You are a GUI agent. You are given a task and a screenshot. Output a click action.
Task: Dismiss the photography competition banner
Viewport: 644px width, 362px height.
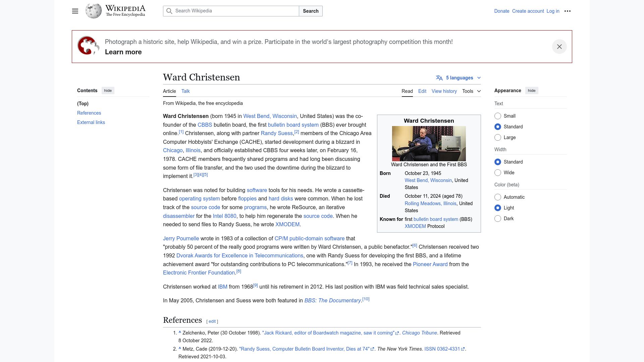coord(559,47)
